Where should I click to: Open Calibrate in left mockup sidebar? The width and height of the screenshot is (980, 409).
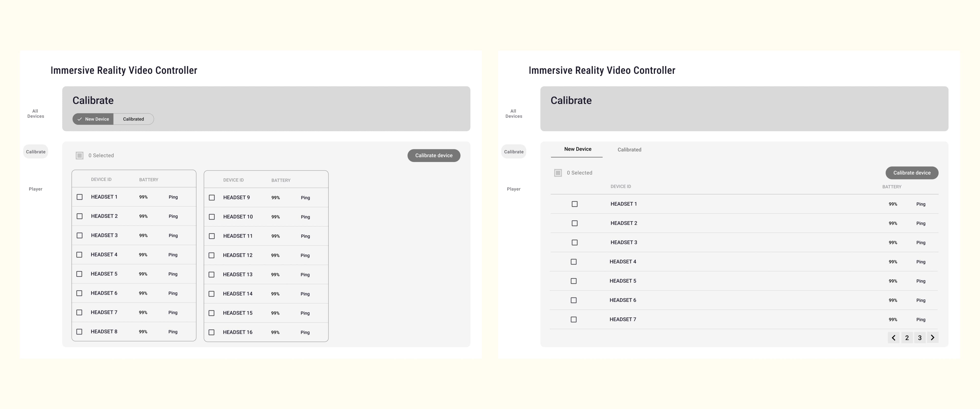click(x=36, y=151)
